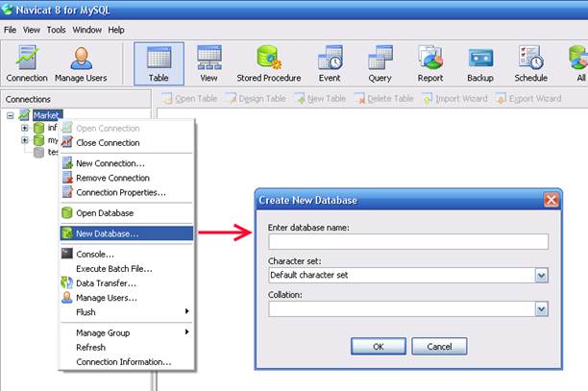Close the Create New Database dialog
The width and height of the screenshot is (588, 391).
click(x=551, y=200)
